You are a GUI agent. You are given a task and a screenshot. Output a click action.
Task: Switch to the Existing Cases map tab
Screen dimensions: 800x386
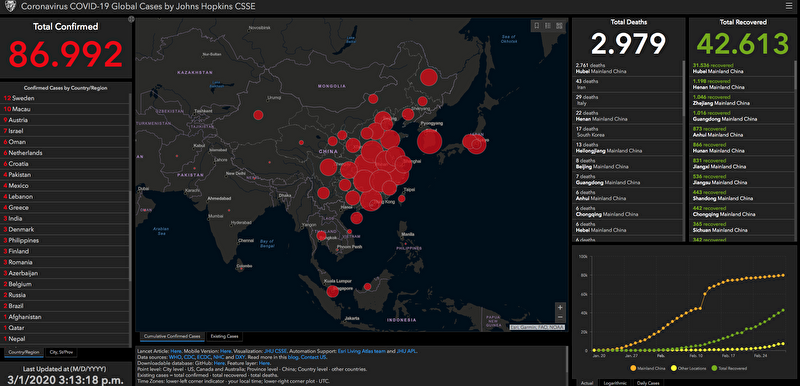pyautogui.click(x=224, y=337)
